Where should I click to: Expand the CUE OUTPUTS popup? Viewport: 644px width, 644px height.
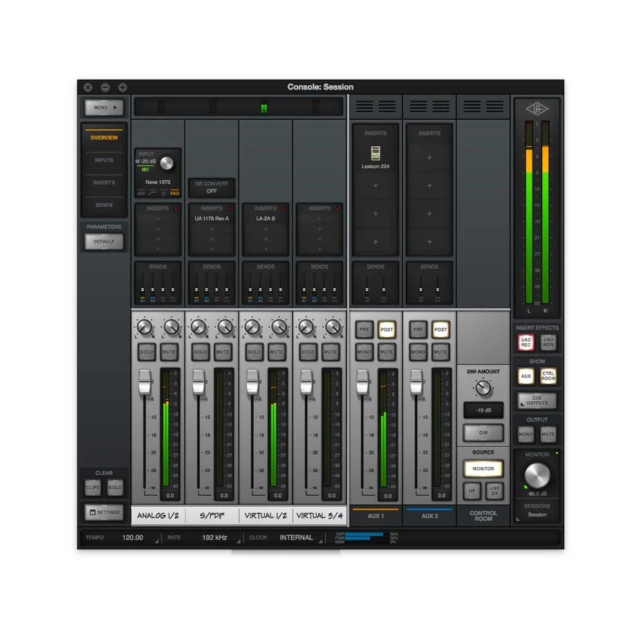pos(536,401)
